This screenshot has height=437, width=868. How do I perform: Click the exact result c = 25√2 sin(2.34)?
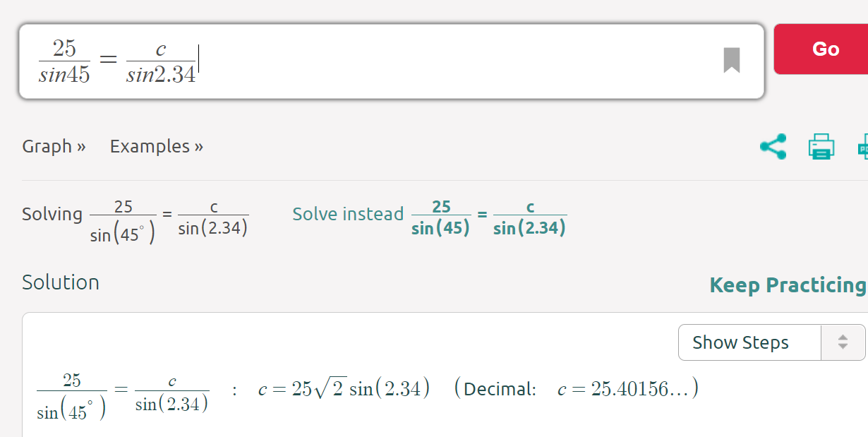pos(344,389)
